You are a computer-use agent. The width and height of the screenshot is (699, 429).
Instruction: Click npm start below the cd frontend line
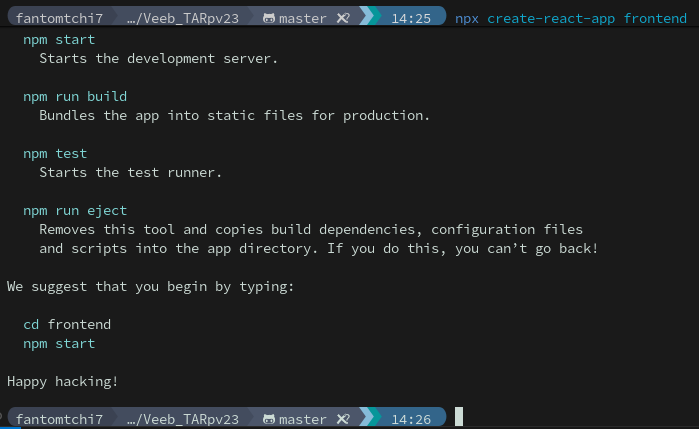(59, 343)
